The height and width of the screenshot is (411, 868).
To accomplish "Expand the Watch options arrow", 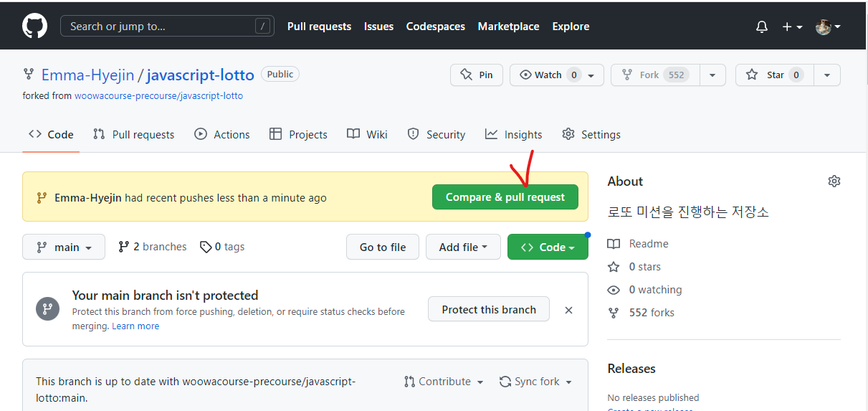I will (x=591, y=75).
